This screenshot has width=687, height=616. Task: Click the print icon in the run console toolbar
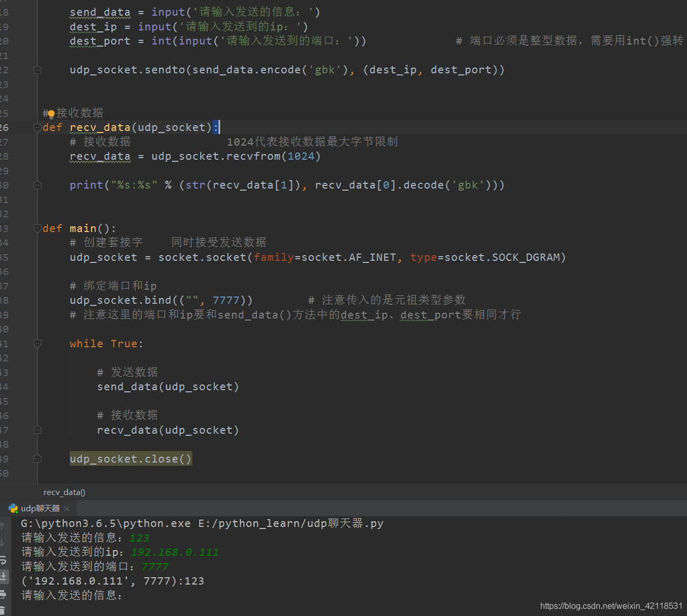[x=3, y=594]
